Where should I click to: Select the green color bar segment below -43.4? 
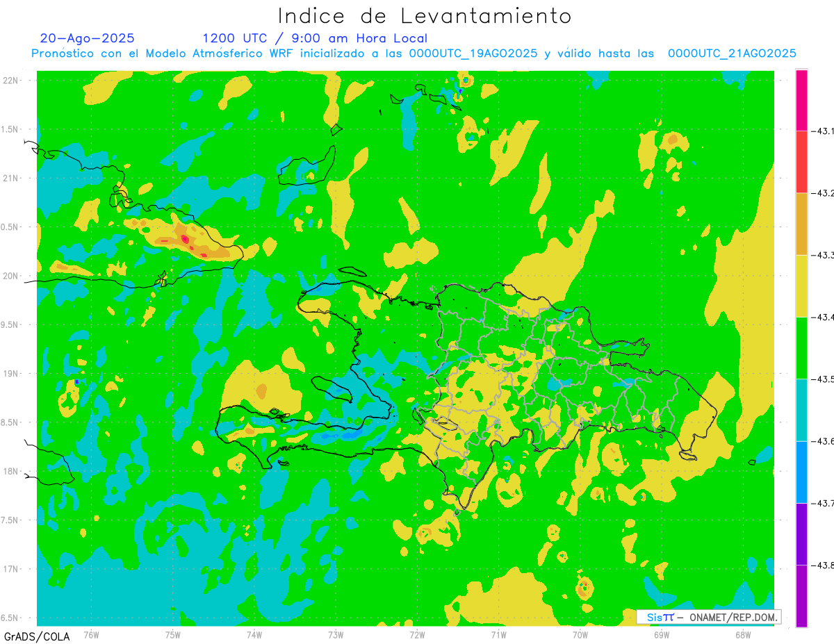coord(801,347)
